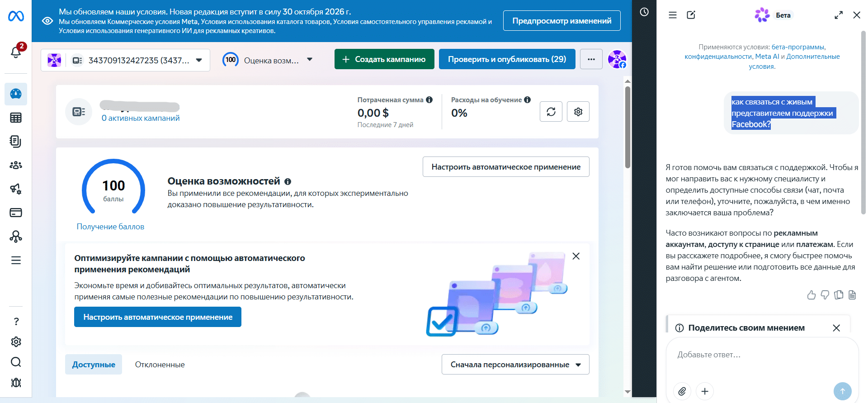Screen dimensions: 868x403
Task: Open the '0 активных кампаний' link
Action: point(141,118)
